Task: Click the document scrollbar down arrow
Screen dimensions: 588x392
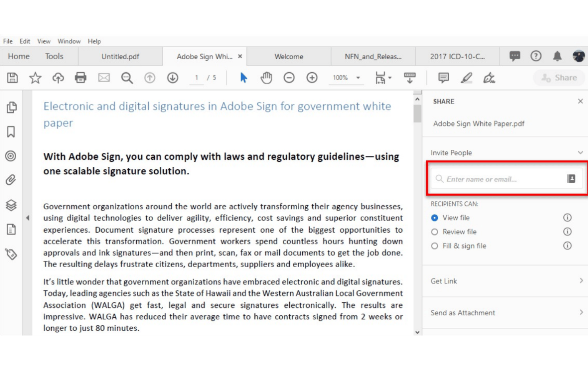Action: [417, 332]
